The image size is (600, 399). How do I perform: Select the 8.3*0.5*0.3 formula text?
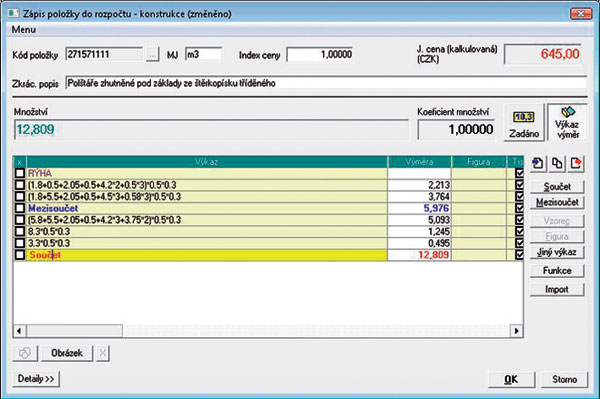tap(49, 231)
